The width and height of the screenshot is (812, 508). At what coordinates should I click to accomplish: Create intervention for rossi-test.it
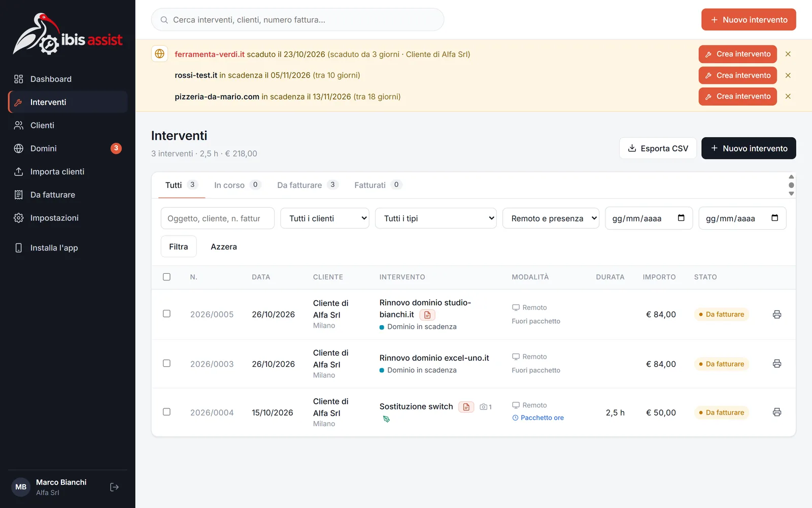(x=738, y=75)
